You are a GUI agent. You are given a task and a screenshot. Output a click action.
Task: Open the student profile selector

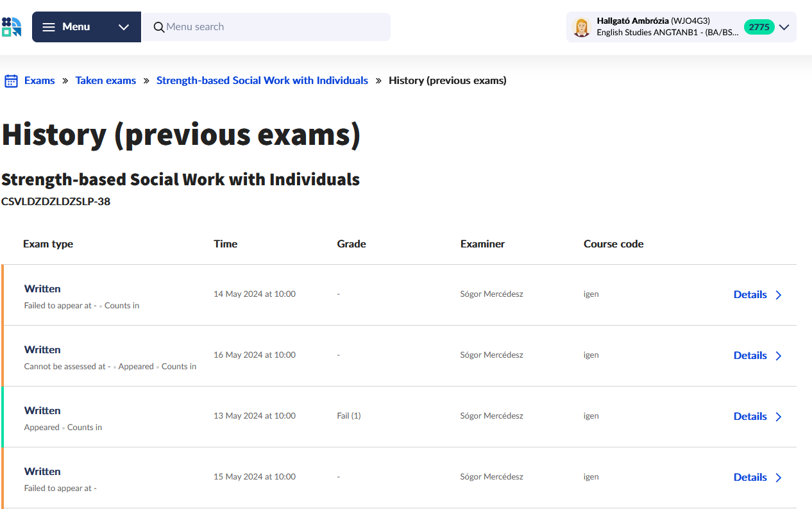[x=667, y=27]
